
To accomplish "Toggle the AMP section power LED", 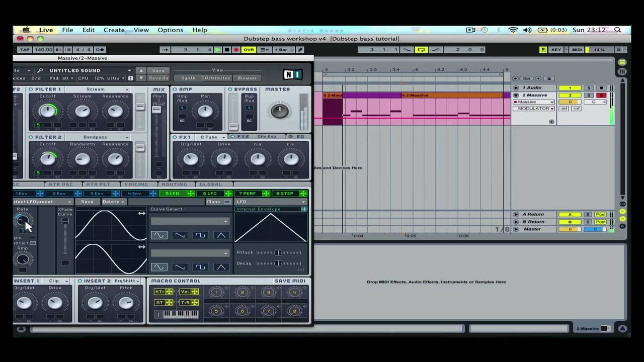I will coord(175,89).
